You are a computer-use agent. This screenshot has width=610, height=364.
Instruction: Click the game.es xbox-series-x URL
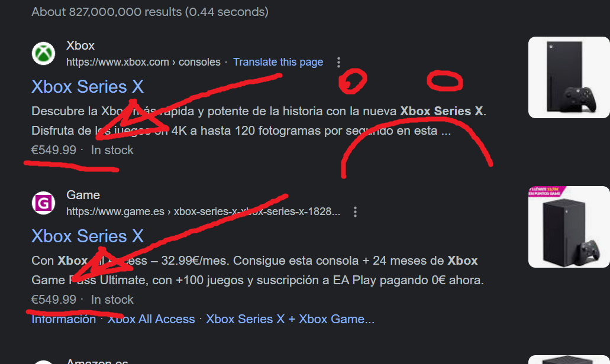pyautogui.click(x=203, y=212)
